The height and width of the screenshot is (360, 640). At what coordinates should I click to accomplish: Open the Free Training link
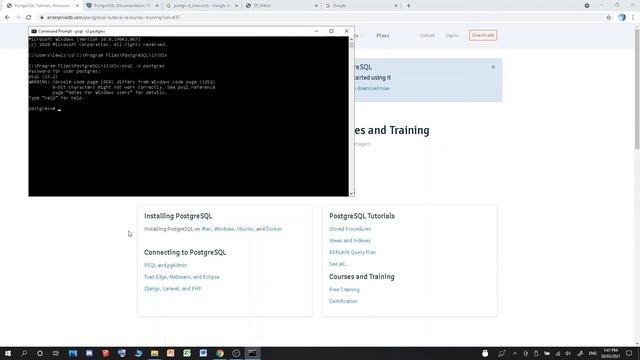click(344, 289)
